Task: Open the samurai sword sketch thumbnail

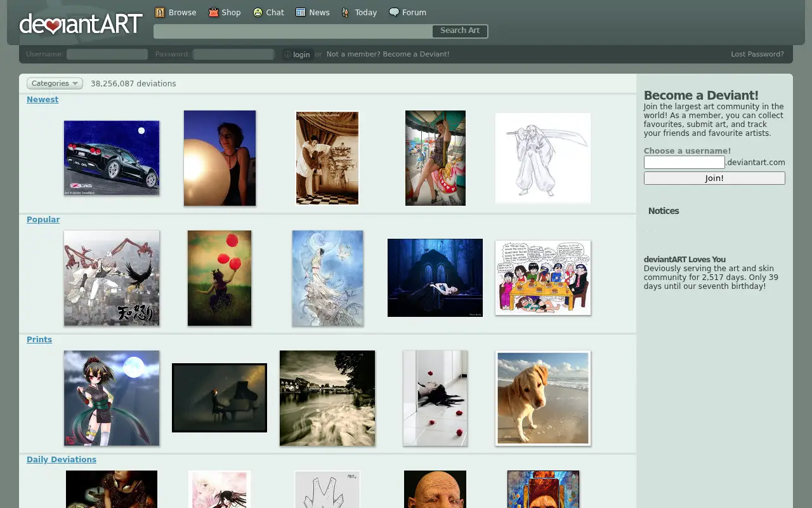Action: (543, 158)
